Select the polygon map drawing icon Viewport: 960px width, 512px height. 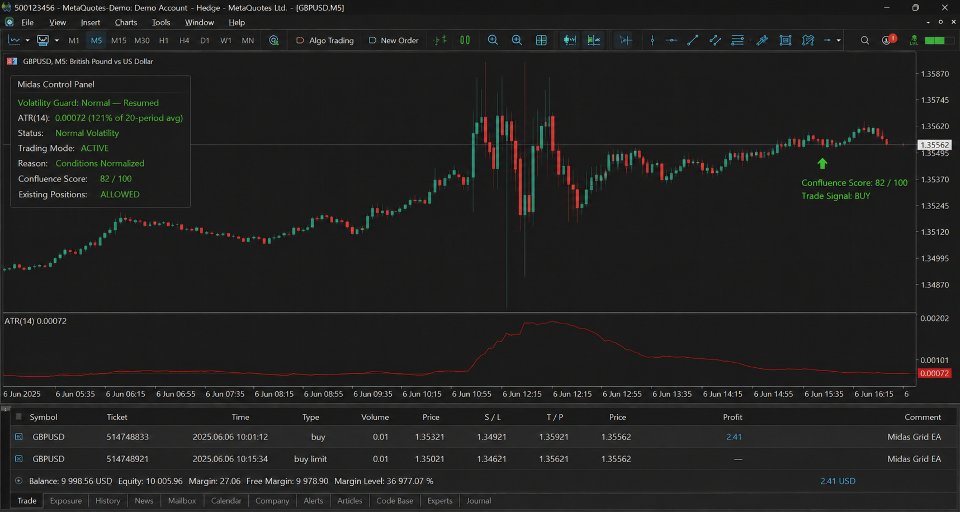[808, 40]
